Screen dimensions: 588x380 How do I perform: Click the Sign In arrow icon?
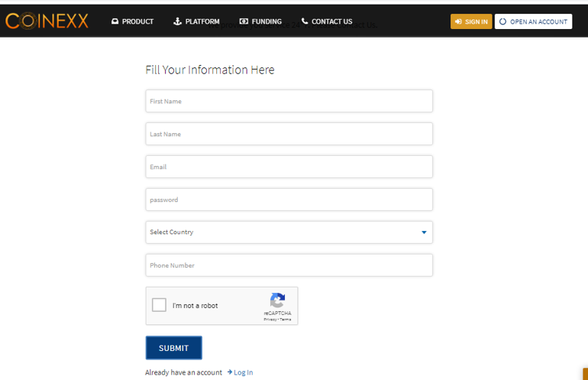click(x=458, y=21)
